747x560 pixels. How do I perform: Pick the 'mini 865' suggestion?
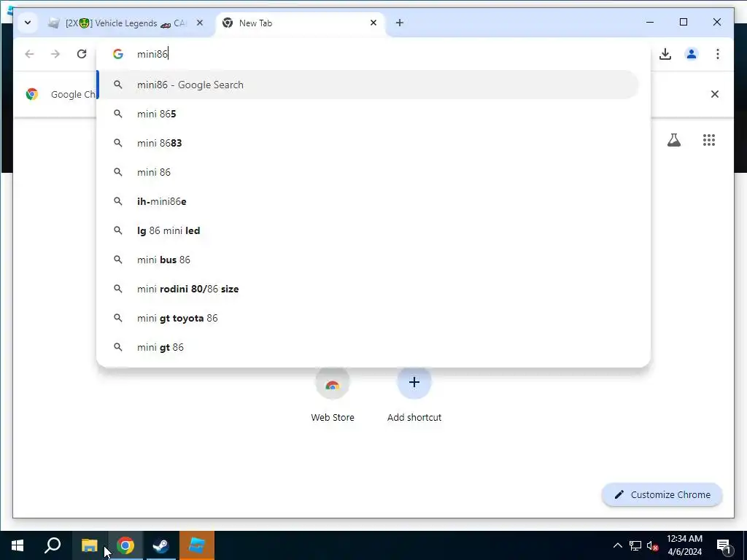(x=368, y=114)
